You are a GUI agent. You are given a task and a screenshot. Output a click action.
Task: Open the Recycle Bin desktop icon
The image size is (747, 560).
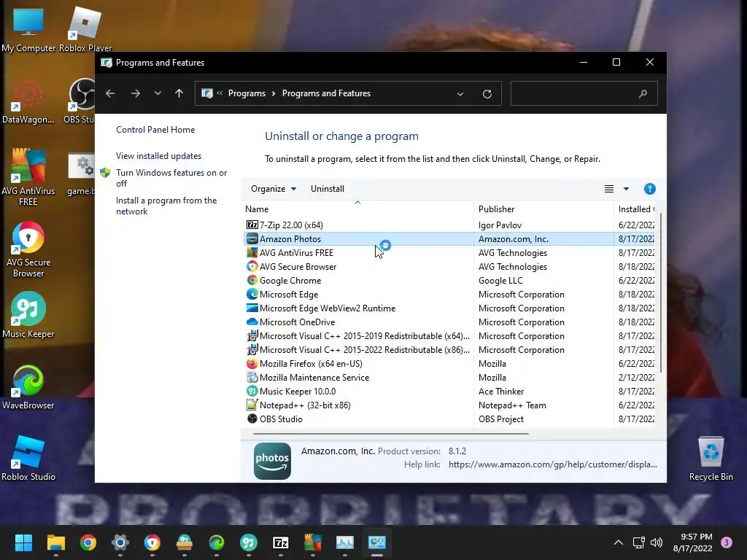711,458
